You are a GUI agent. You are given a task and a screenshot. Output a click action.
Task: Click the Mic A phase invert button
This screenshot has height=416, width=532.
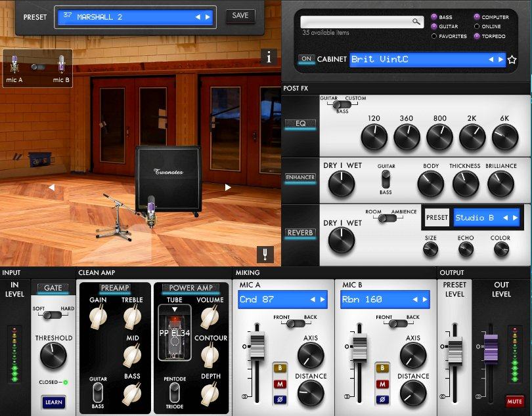pyautogui.click(x=279, y=399)
